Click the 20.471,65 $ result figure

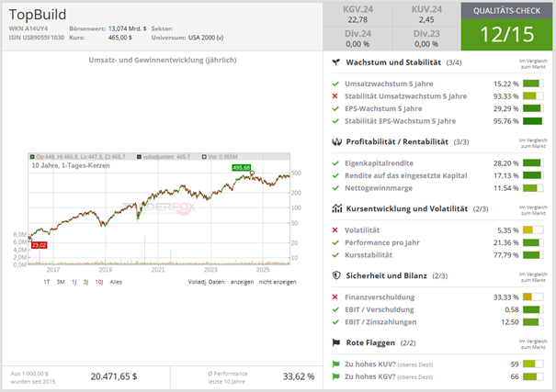114,376
